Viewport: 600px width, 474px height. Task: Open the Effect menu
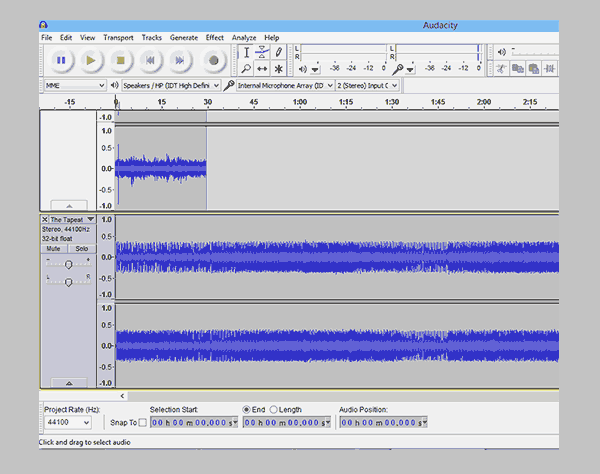tap(215, 38)
